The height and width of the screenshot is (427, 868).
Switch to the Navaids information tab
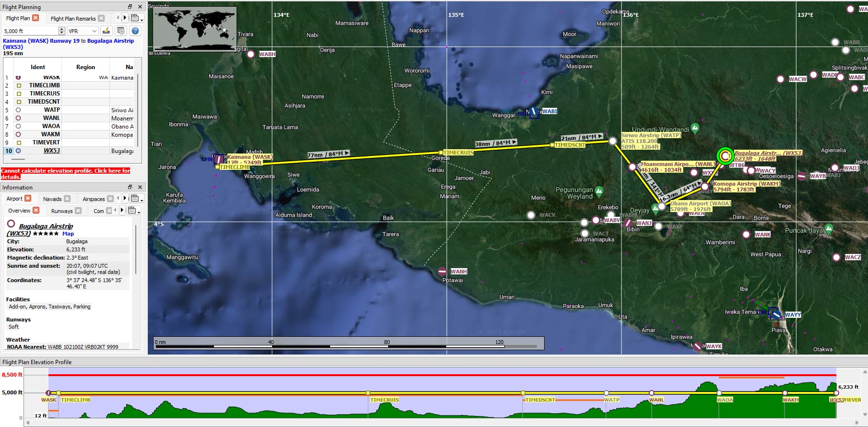click(52, 199)
